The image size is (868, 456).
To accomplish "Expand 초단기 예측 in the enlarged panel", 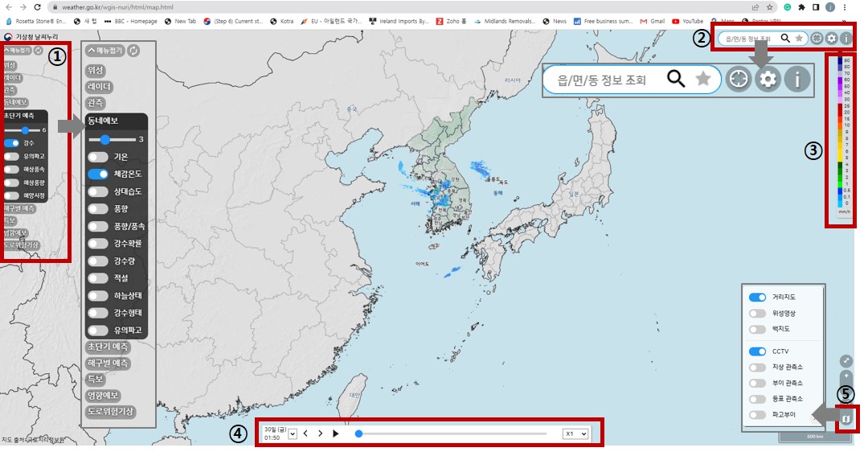I will tap(108, 347).
